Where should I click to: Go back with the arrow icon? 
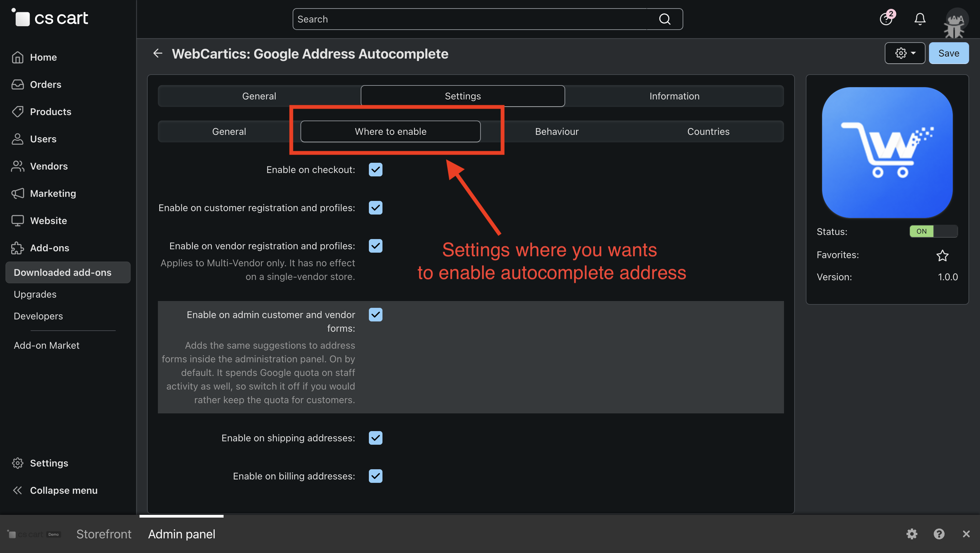coord(158,53)
